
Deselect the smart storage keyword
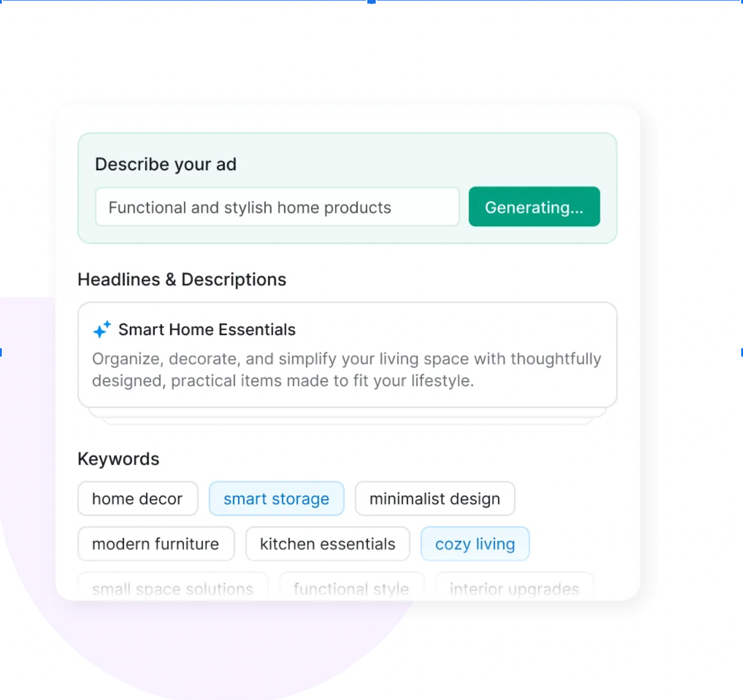(276, 499)
